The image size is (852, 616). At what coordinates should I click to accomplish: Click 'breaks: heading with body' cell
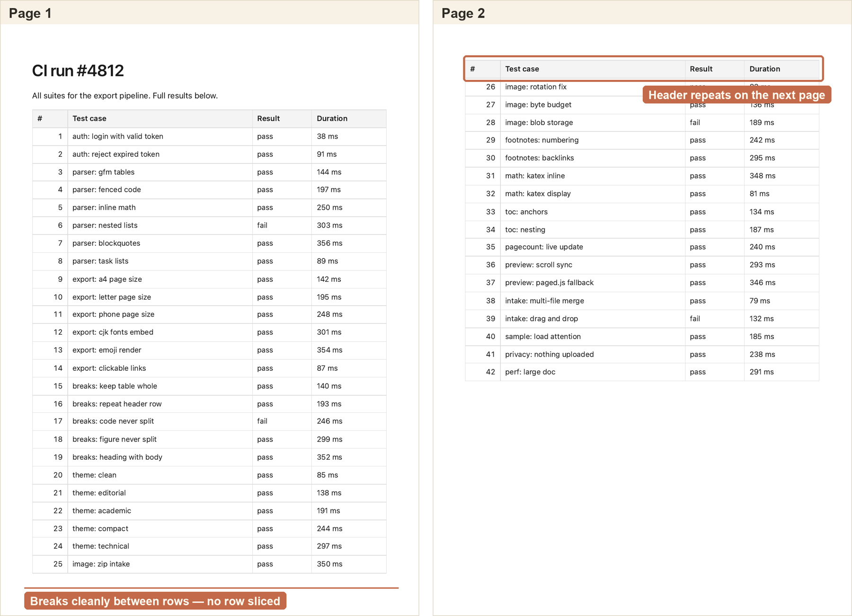160,457
